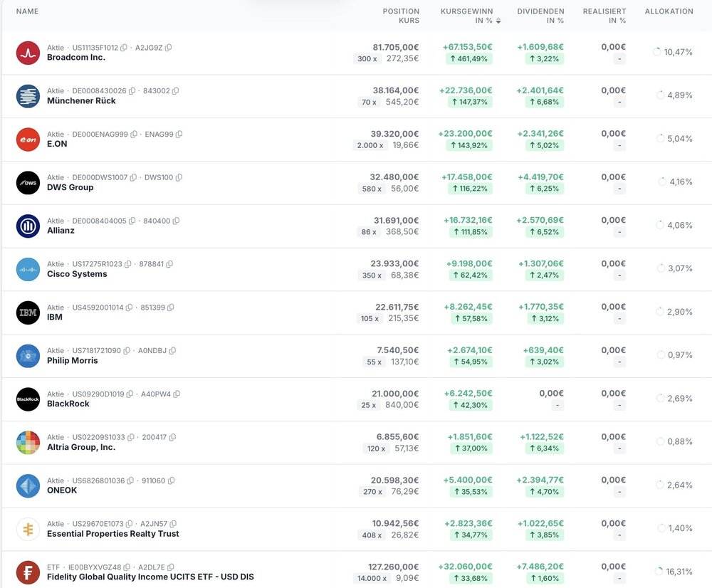Open the ONEOK stock entry

click(62, 490)
